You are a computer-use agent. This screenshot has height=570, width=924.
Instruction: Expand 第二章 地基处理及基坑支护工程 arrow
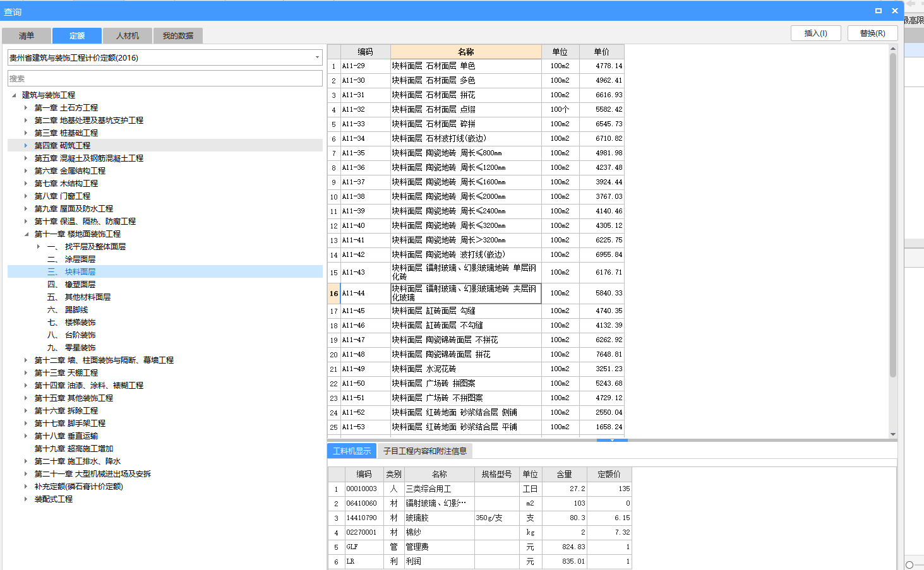pos(26,121)
